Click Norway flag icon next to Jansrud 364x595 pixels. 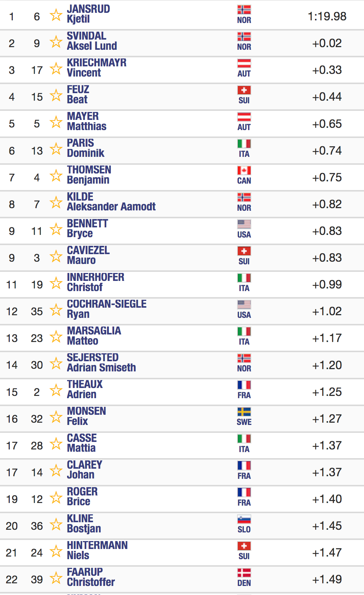244,10
